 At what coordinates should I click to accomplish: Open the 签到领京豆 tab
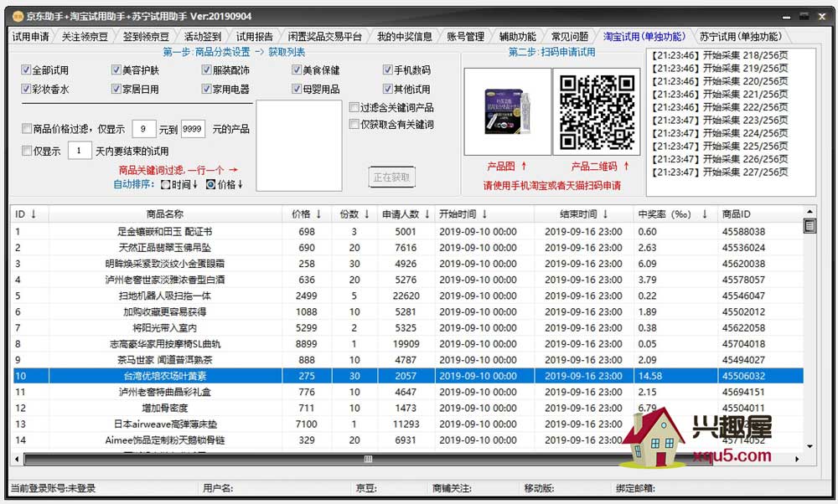point(145,36)
